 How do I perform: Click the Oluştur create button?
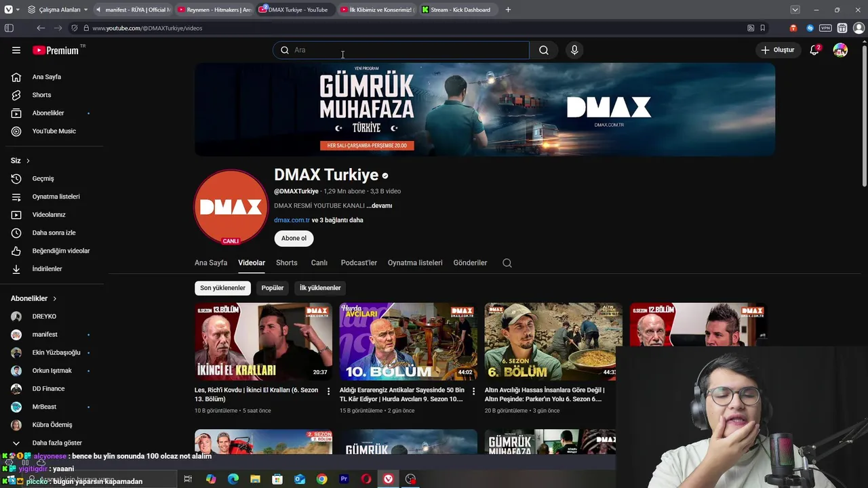pos(777,50)
